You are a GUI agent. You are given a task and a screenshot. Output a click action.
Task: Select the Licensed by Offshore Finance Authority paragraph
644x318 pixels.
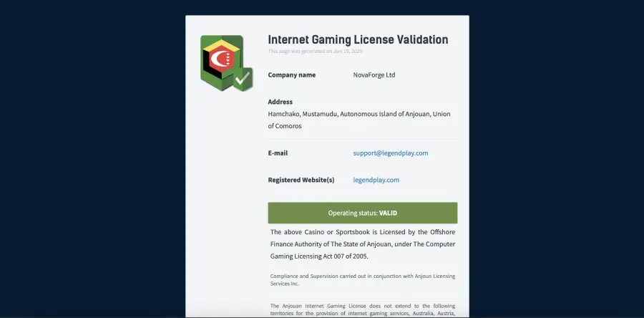(x=363, y=244)
